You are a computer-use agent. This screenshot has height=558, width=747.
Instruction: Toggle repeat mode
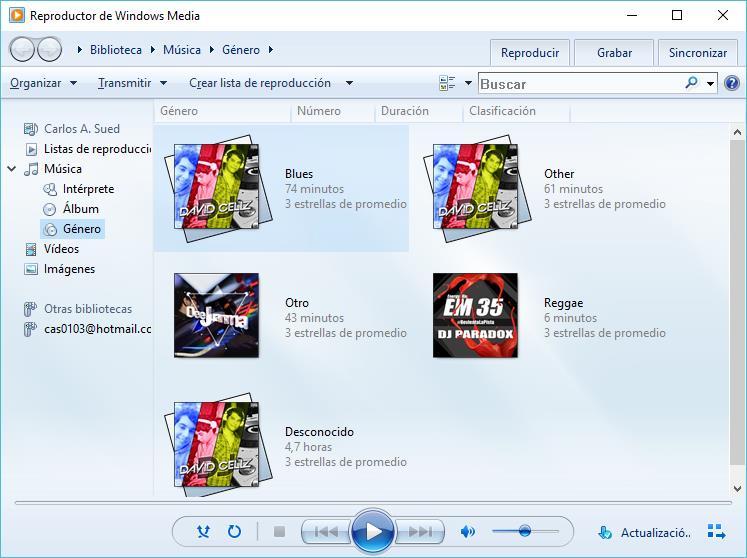(234, 531)
